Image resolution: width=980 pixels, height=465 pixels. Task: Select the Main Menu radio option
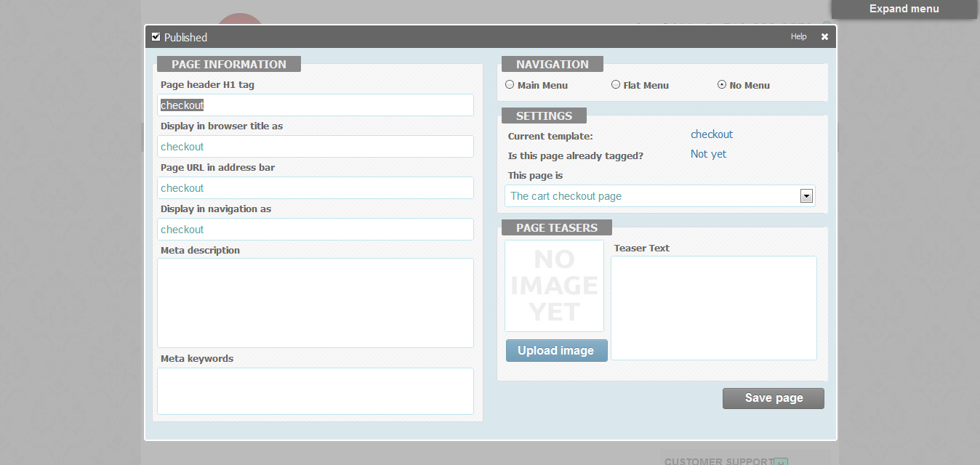(x=510, y=85)
